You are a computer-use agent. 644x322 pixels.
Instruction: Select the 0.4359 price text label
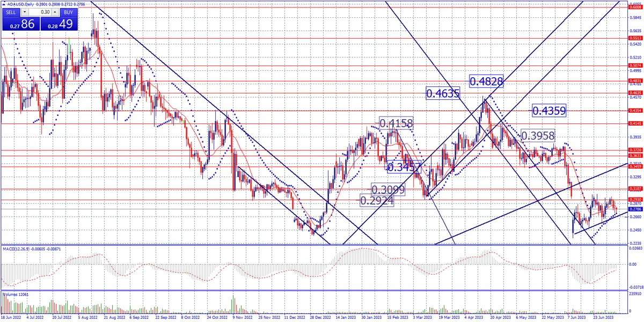[x=550, y=111]
